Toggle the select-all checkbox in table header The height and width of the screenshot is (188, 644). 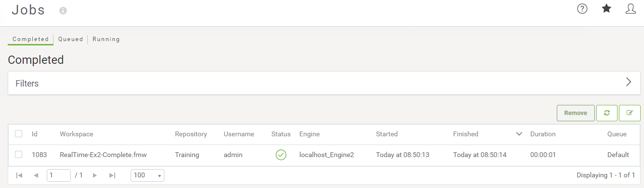pos(19,134)
